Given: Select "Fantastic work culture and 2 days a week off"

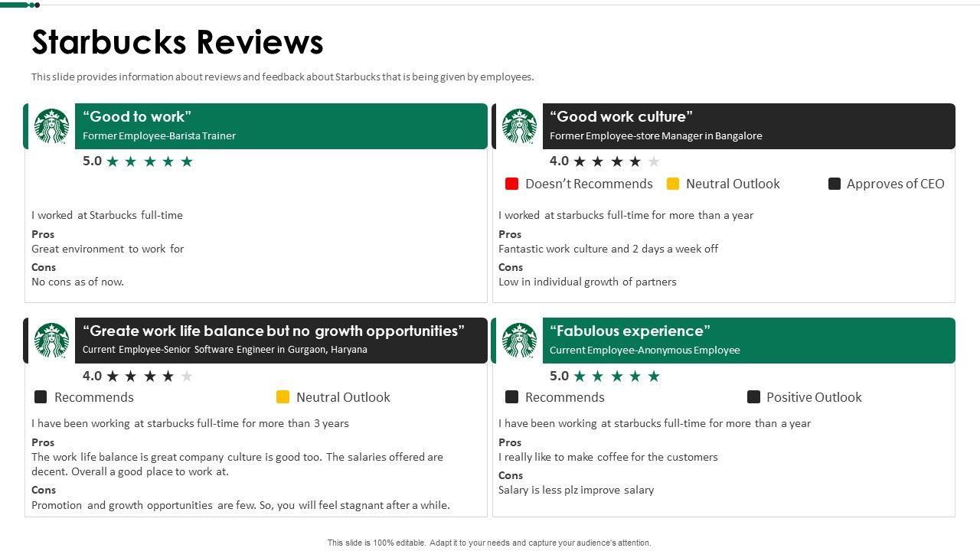Looking at the screenshot, I should 608,249.
